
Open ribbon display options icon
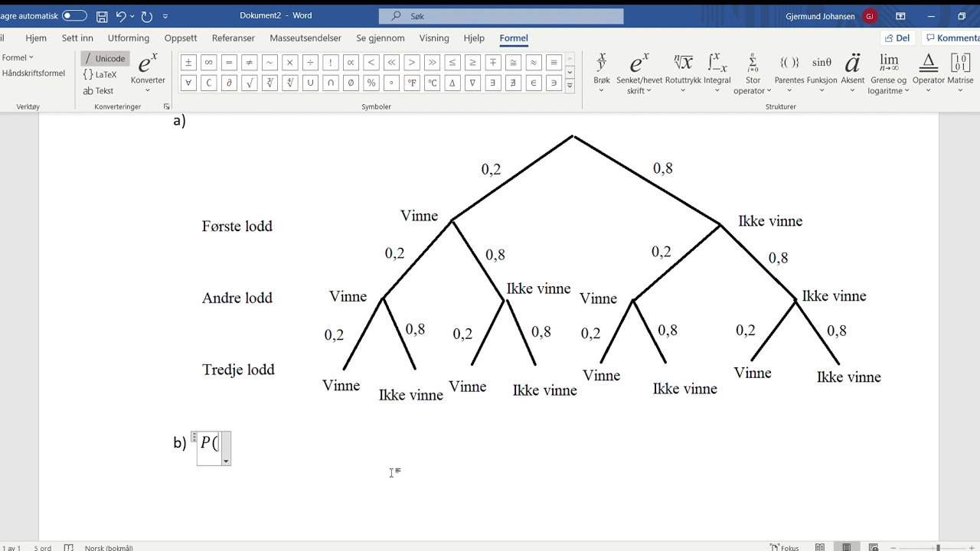(900, 16)
